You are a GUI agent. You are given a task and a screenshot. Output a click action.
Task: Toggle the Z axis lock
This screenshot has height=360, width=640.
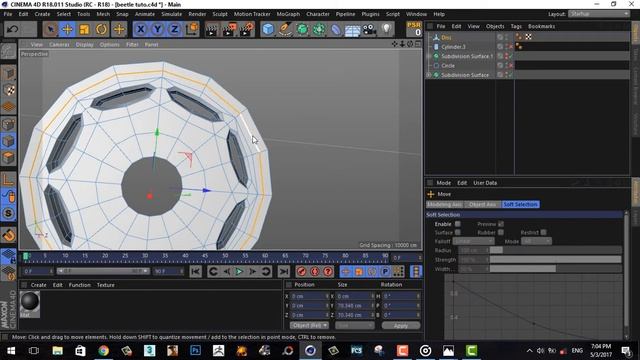tap(174, 29)
